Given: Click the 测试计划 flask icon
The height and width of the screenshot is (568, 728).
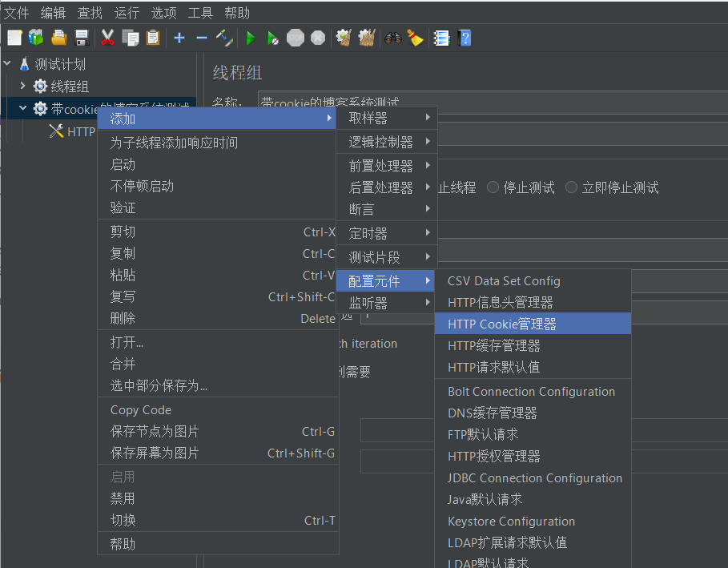Looking at the screenshot, I should pyautogui.click(x=25, y=64).
